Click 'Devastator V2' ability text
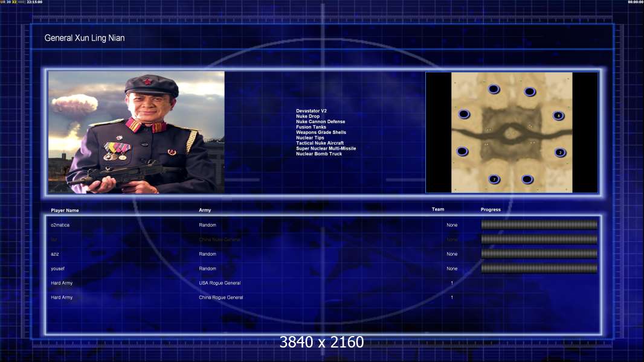This screenshot has height=362, width=644. pos(311,110)
